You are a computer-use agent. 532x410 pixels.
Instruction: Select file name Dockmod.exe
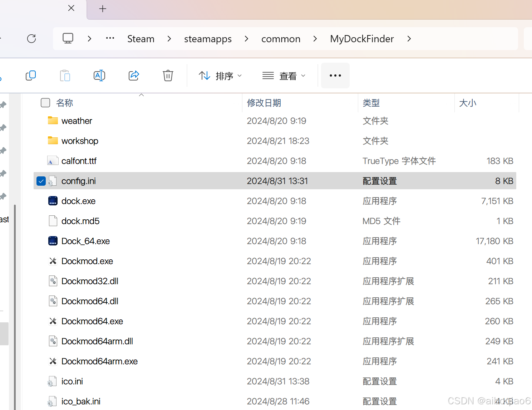pyautogui.click(x=87, y=261)
